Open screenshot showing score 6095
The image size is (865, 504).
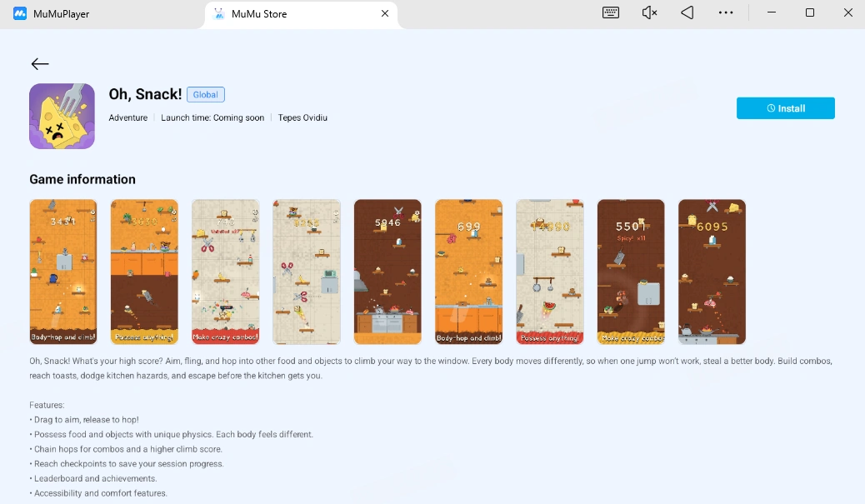[x=712, y=272]
